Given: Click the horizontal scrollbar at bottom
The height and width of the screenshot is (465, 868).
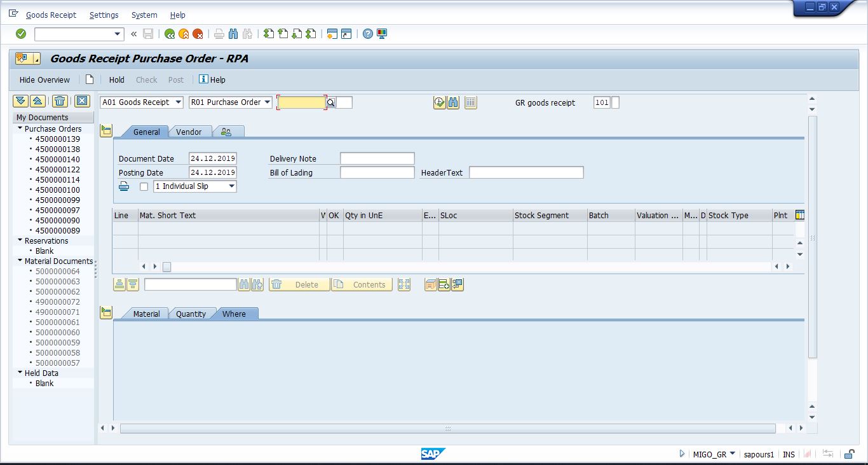Looking at the screenshot, I should [x=447, y=429].
